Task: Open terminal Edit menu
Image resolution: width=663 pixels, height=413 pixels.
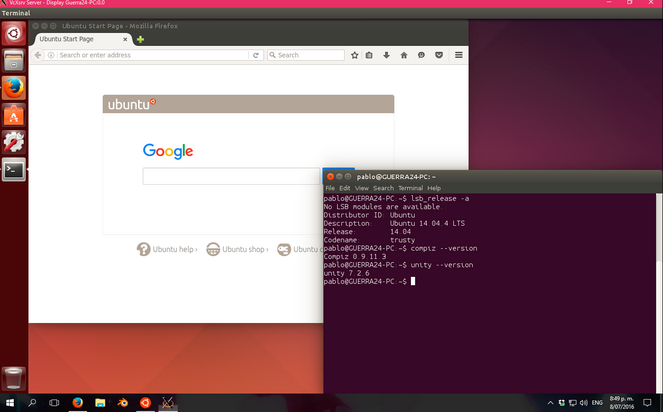Action: (x=345, y=188)
